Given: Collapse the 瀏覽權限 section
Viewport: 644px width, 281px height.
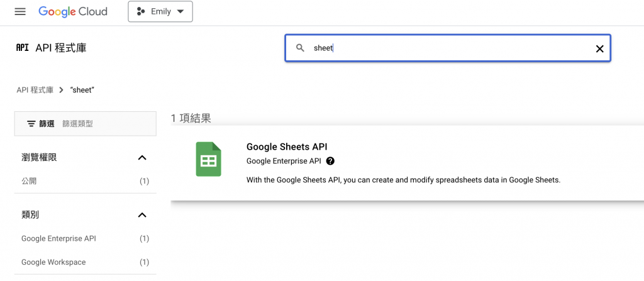Looking at the screenshot, I should click(x=142, y=158).
